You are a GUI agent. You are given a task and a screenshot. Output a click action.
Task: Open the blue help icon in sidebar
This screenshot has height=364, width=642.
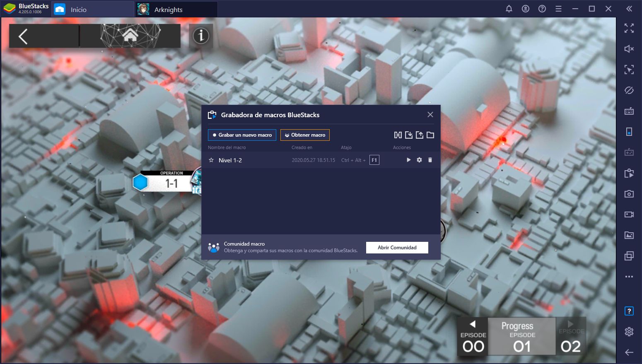pyautogui.click(x=629, y=311)
